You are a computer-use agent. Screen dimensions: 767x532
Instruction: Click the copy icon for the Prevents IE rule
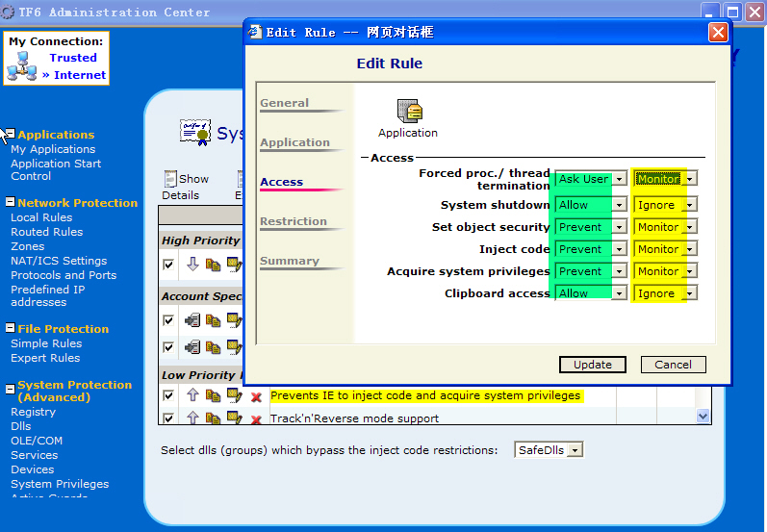213,395
